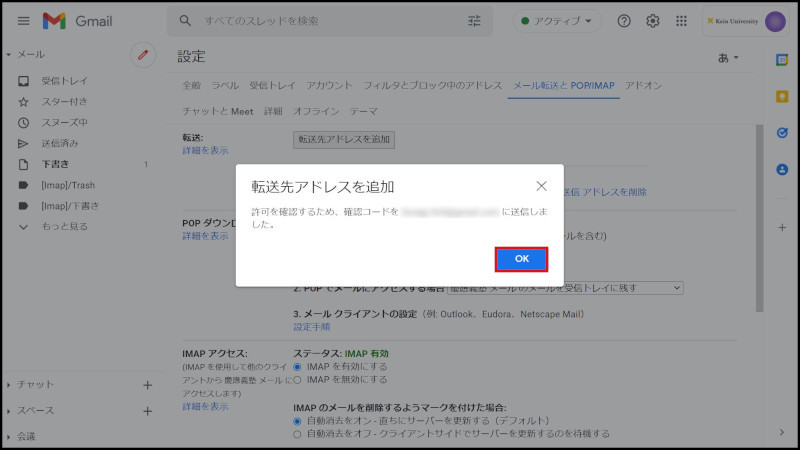Switch to the 'フィルタとブロック中のアドレス' tab
The width and height of the screenshot is (800, 450).
tap(432, 86)
